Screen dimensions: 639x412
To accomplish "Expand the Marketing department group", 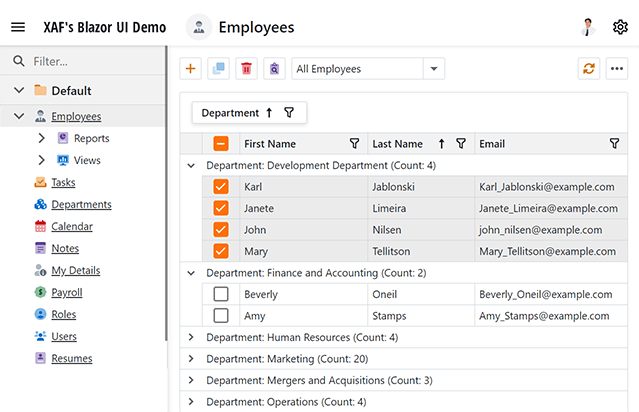I will point(191,359).
